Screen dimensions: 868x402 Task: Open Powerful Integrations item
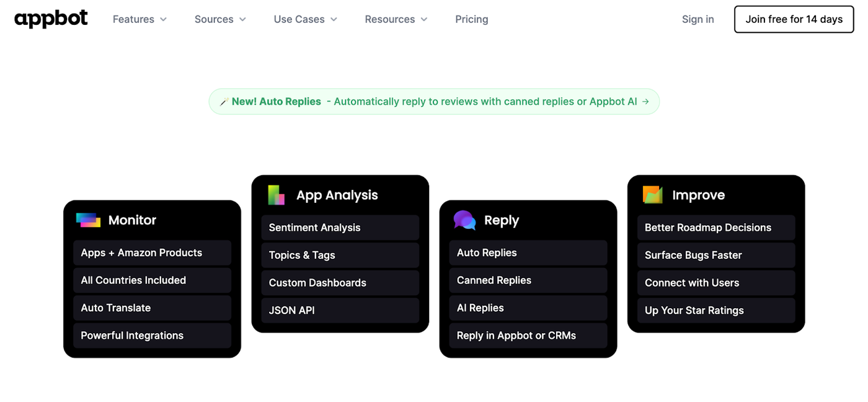pyautogui.click(x=152, y=336)
